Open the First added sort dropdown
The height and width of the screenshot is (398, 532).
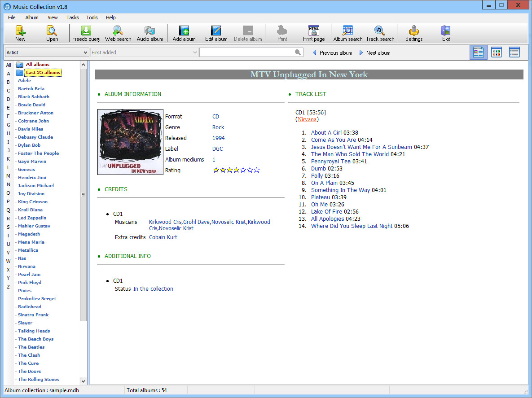point(144,52)
